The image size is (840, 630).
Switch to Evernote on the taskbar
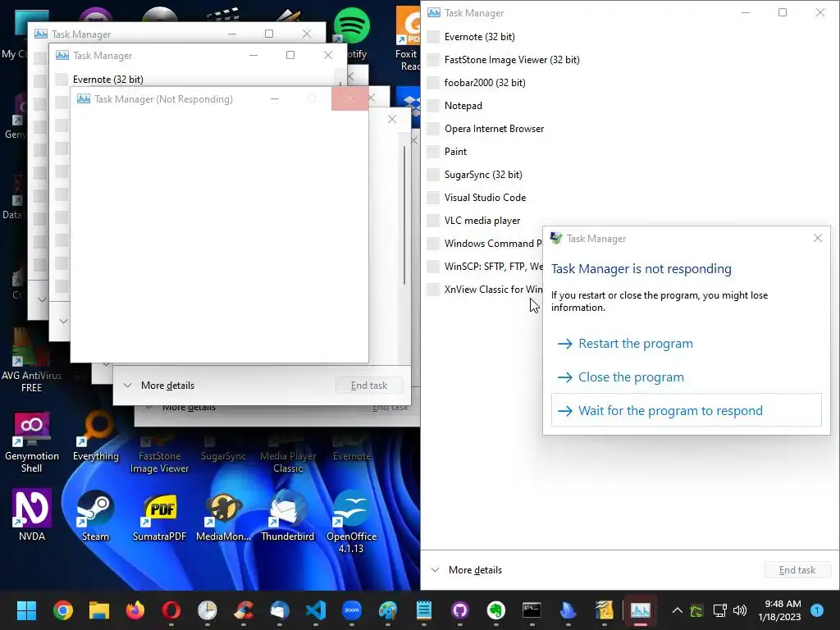tap(496, 610)
